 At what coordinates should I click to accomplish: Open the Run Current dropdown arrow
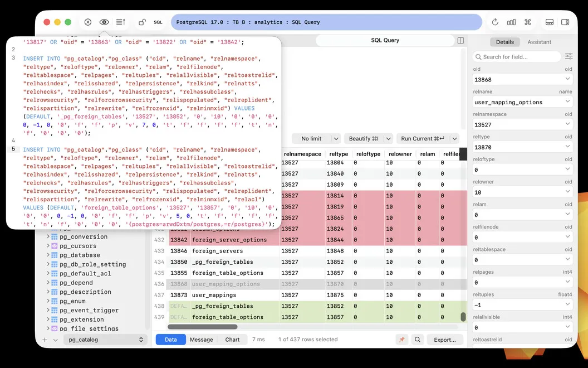[454, 139]
